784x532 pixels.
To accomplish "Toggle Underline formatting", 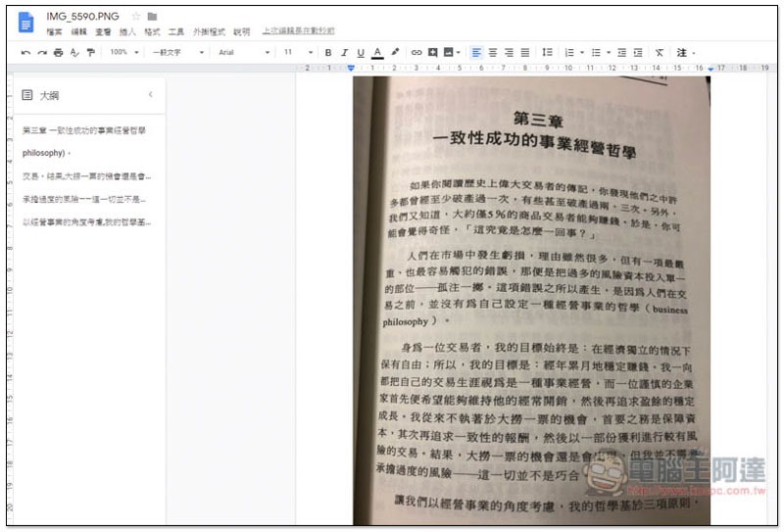I will [x=361, y=52].
